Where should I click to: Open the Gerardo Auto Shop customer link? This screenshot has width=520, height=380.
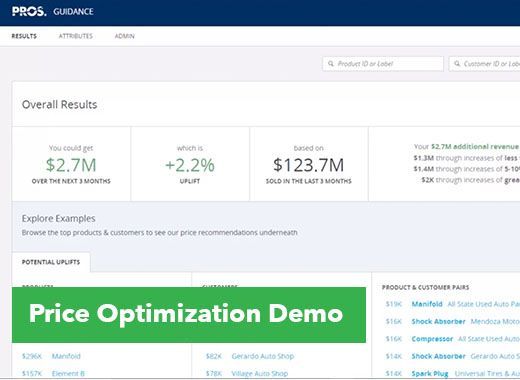tap(263, 356)
